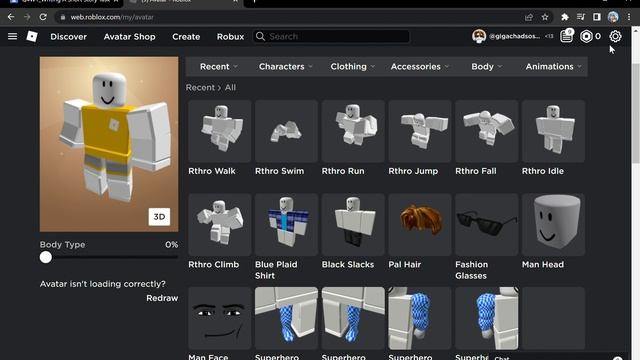
Task: Click the Roblox logo icon
Action: coord(32,36)
